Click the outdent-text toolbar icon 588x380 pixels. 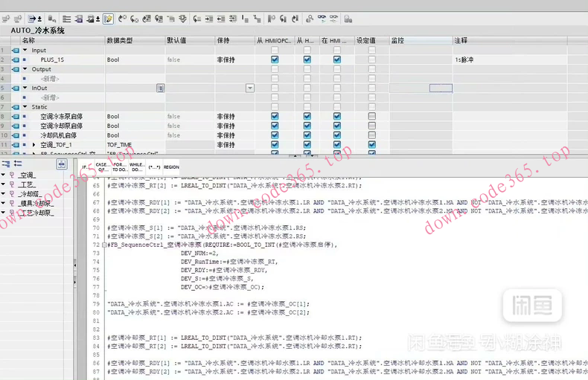click(x=221, y=19)
